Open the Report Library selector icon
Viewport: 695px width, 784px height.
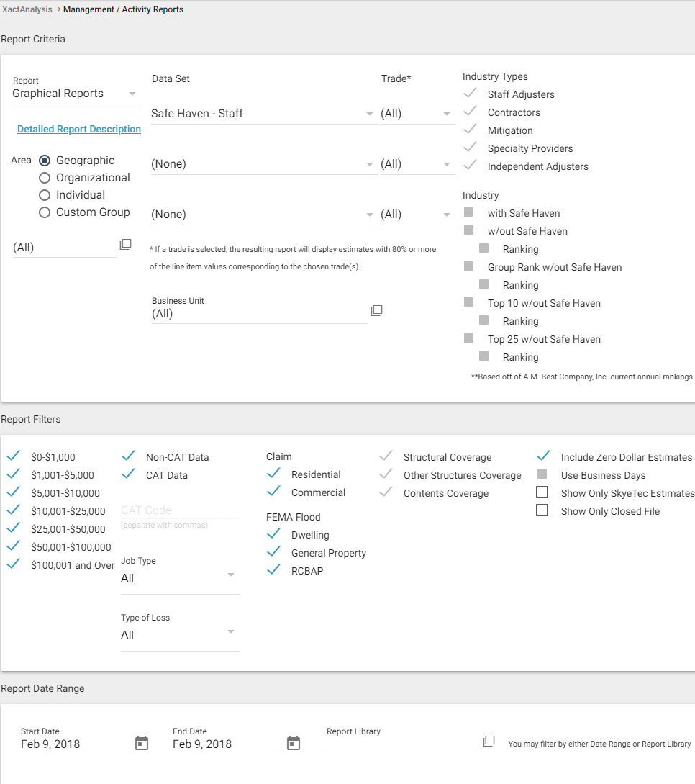[x=489, y=742]
